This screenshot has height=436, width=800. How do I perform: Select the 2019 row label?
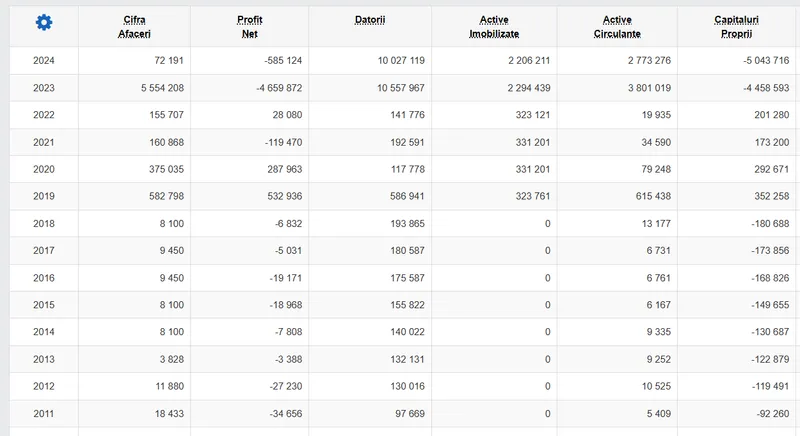[44, 197]
